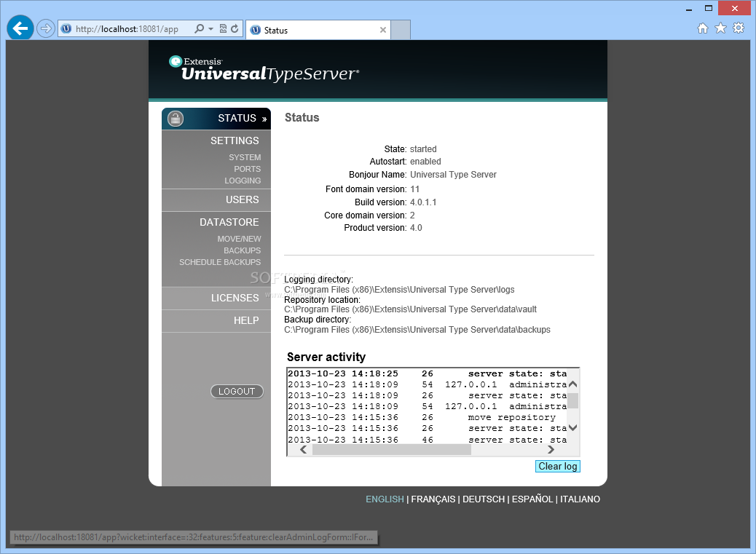The height and width of the screenshot is (554, 756).
Task: Open the SETTINGS menu section
Action: (x=235, y=141)
